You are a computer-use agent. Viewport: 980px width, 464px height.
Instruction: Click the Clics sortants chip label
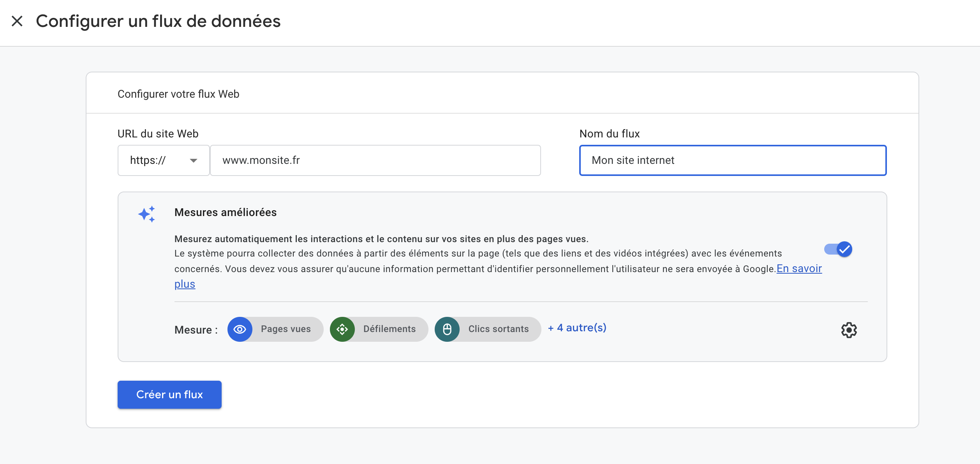499,329
